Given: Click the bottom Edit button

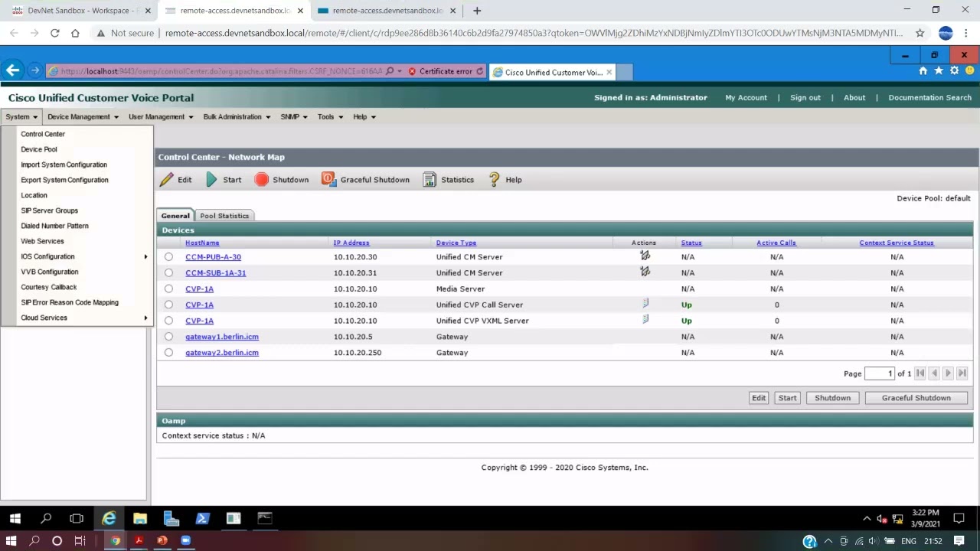Looking at the screenshot, I should (x=759, y=398).
